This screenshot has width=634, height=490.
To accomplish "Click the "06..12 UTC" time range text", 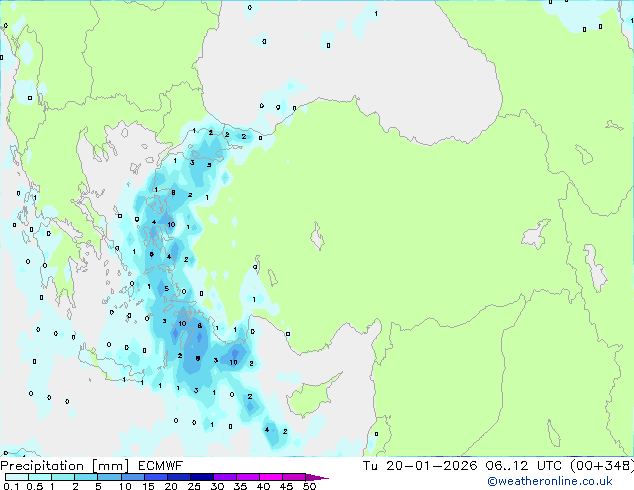I will [524, 466].
